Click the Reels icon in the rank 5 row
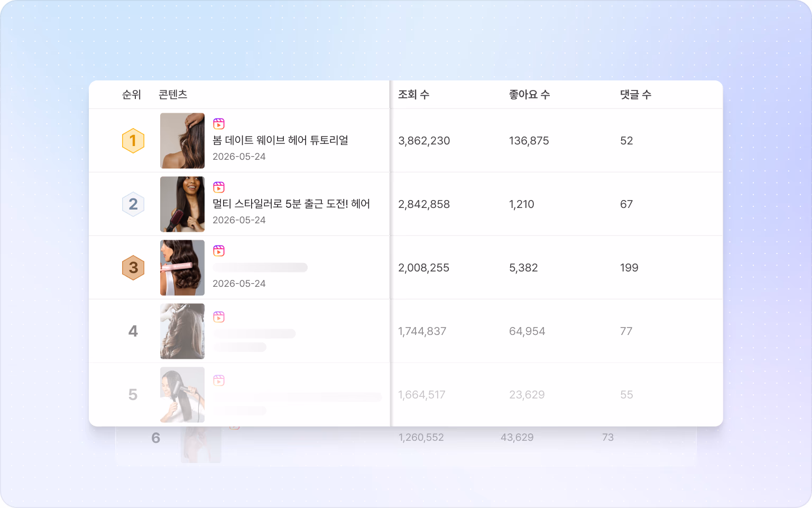 tap(219, 380)
